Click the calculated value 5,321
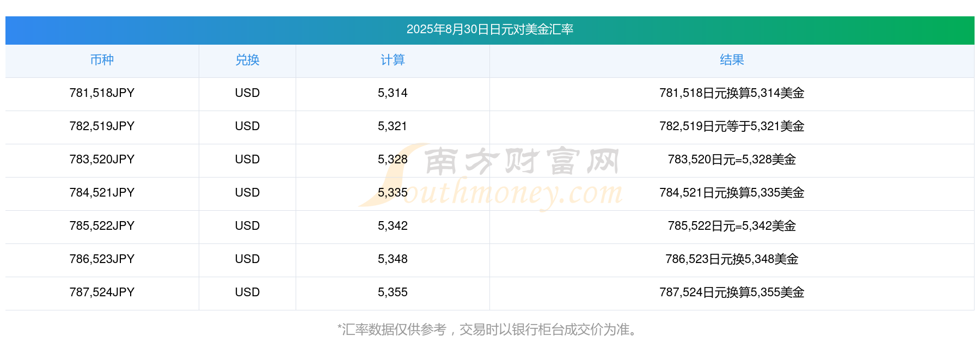Image resolution: width=980 pixels, height=354 pixels. (x=393, y=126)
